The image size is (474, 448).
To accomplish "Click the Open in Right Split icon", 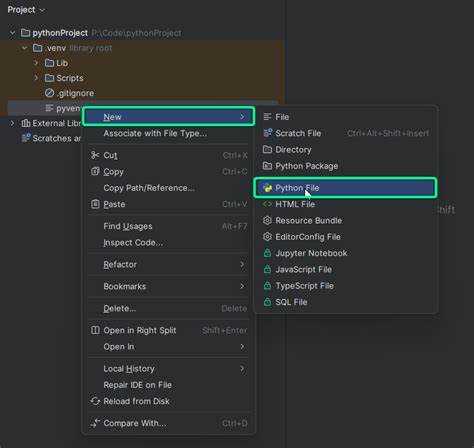I will 95,330.
